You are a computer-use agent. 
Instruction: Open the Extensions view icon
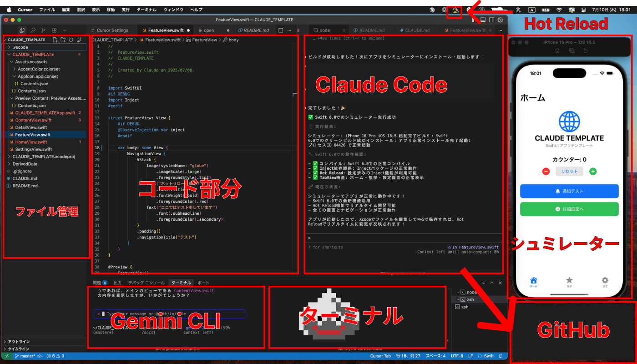pyautogui.click(x=55, y=30)
